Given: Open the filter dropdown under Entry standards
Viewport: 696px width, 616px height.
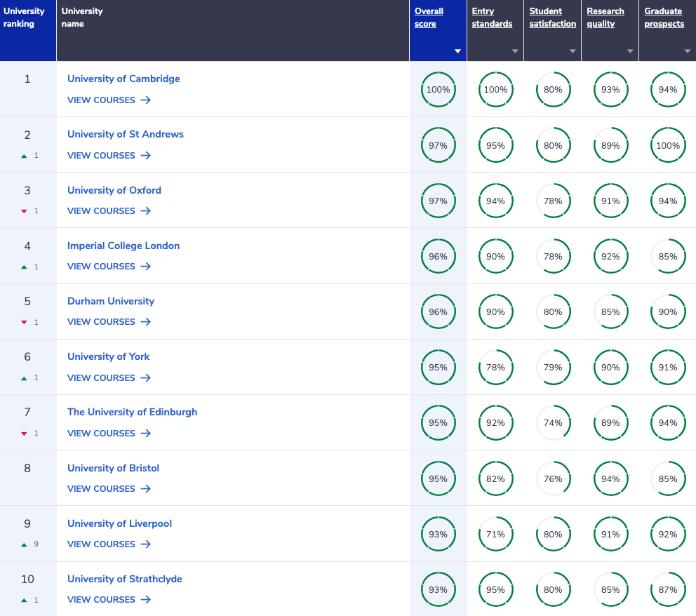Looking at the screenshot, I should (514, 51).
